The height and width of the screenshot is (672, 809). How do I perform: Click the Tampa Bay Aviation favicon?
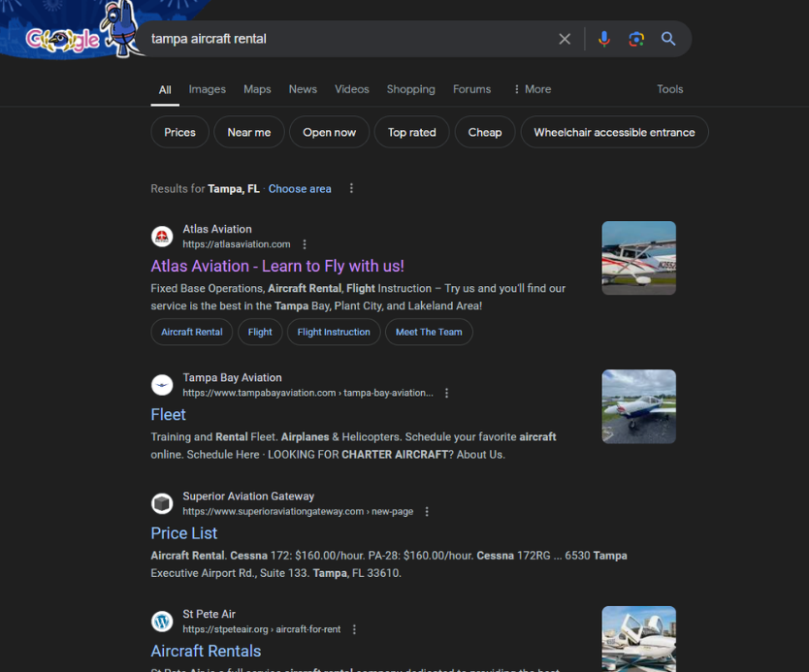(x=162, y=385)
